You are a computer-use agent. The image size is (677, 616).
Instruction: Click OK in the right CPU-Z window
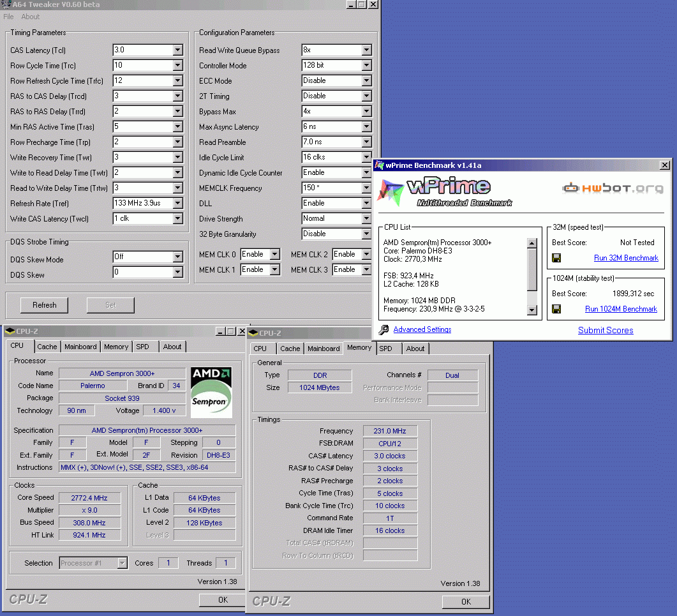tap(466, 601)
